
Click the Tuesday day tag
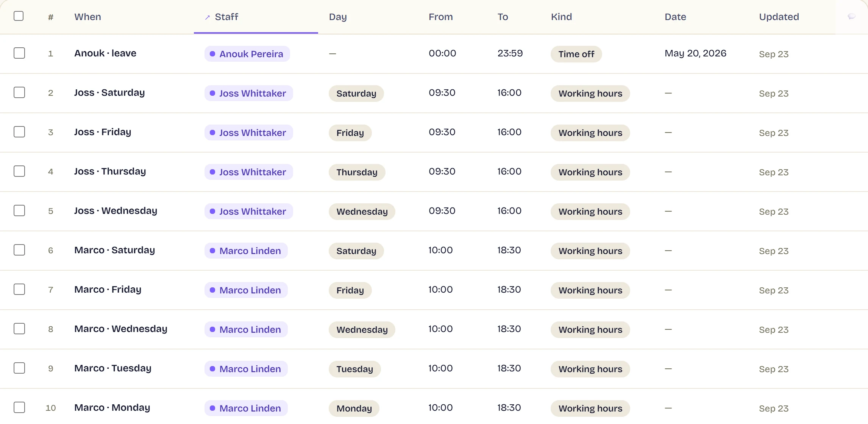[x=354, y=369]
